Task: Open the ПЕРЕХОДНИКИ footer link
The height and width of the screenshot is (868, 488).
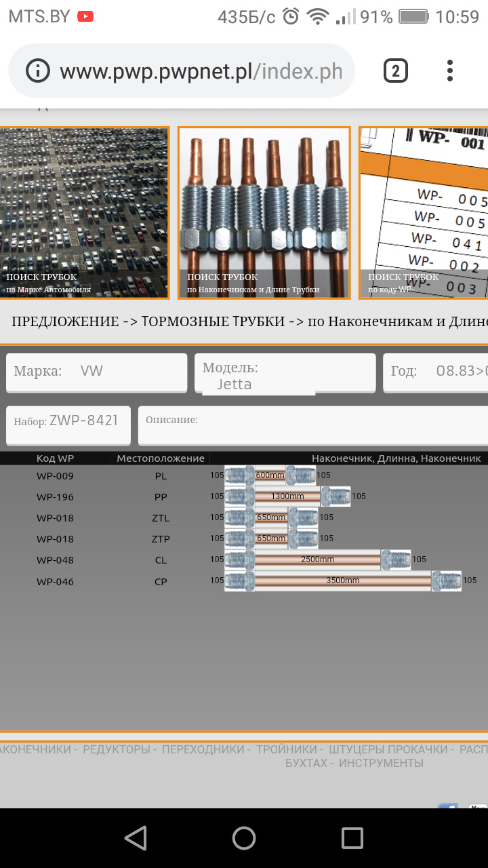Action: [x=203, y=749]
